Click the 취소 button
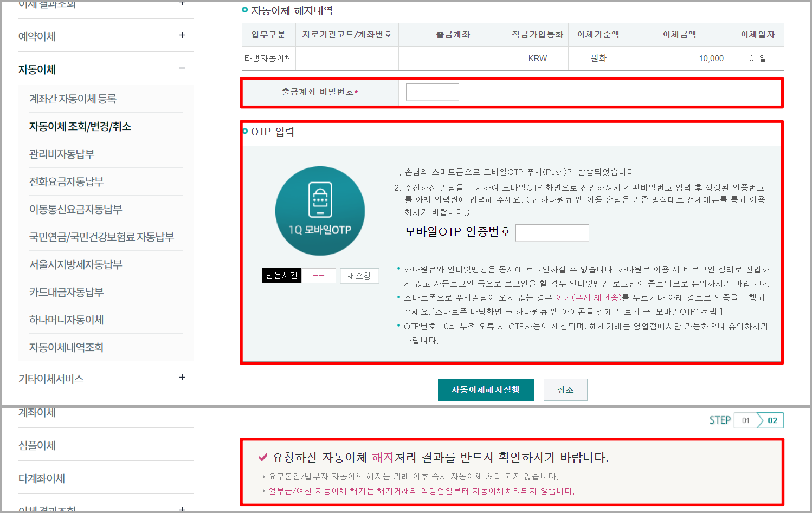The width and height of the screenshot is (812, 513). (x=565, y=389)
